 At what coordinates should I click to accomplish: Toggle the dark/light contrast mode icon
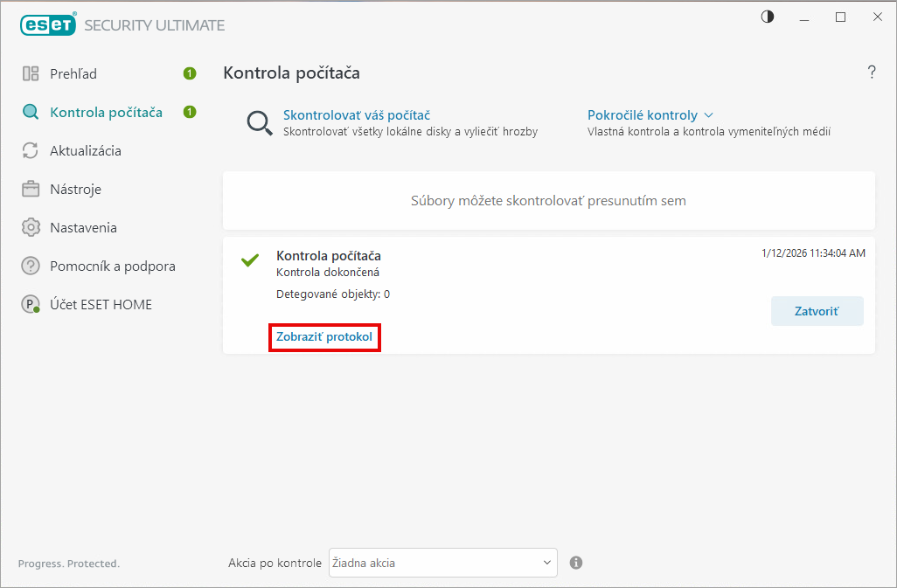pos(768,17)
